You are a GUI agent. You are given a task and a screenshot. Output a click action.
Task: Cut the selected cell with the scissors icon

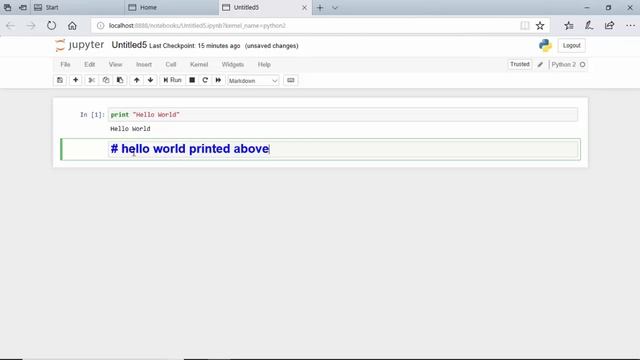91,80
